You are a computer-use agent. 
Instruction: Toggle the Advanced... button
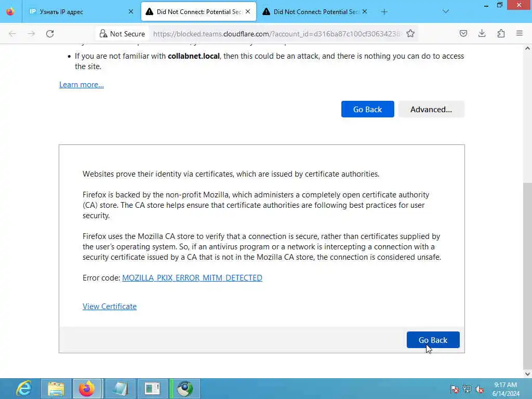click(431, 109)
